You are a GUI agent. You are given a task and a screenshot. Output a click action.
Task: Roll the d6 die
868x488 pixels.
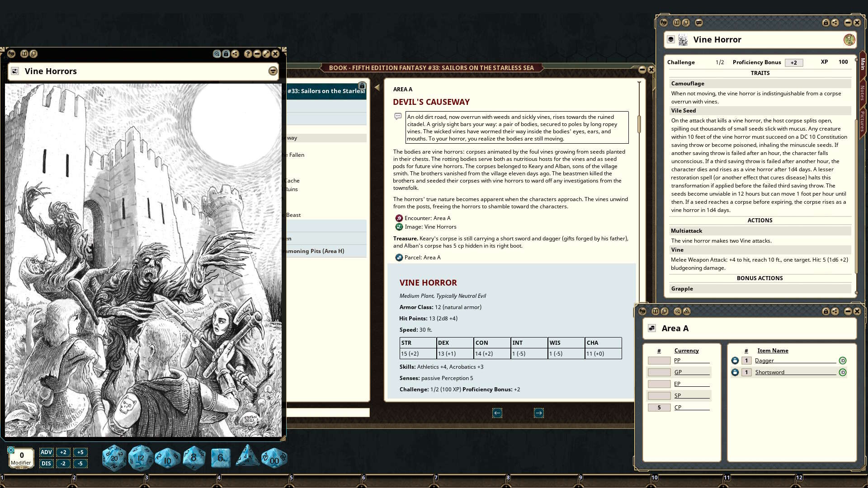[221, 458]
